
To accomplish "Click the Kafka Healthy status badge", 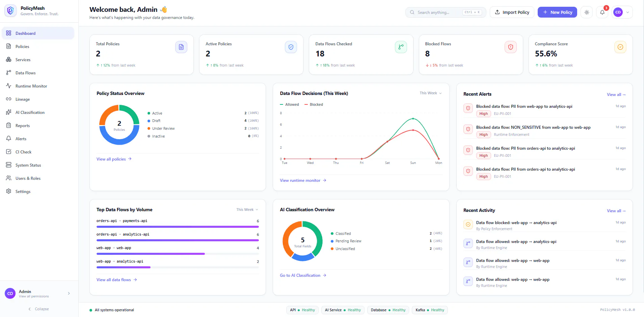I will 430,310.
